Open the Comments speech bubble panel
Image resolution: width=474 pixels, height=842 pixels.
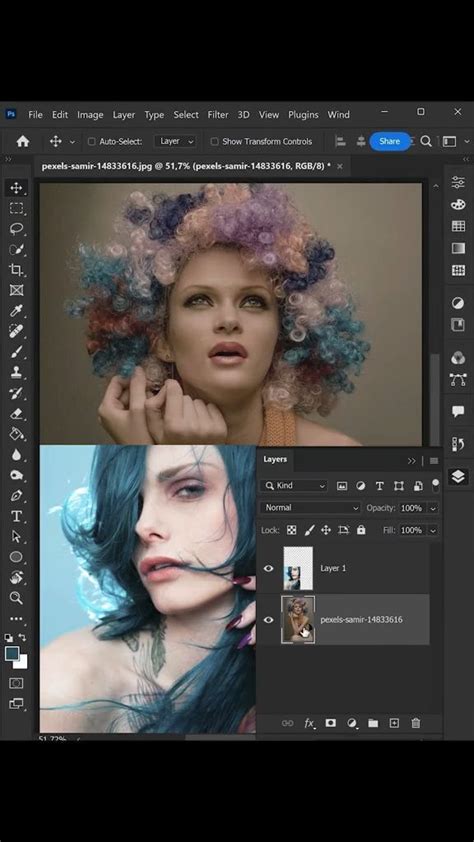[x=458, y=411]
